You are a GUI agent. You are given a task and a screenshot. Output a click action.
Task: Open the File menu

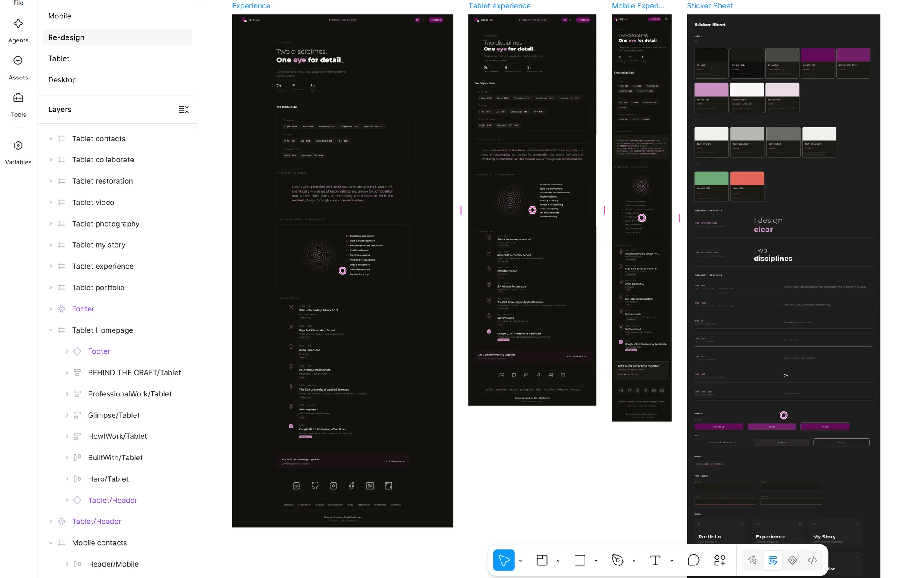point(18,3)
